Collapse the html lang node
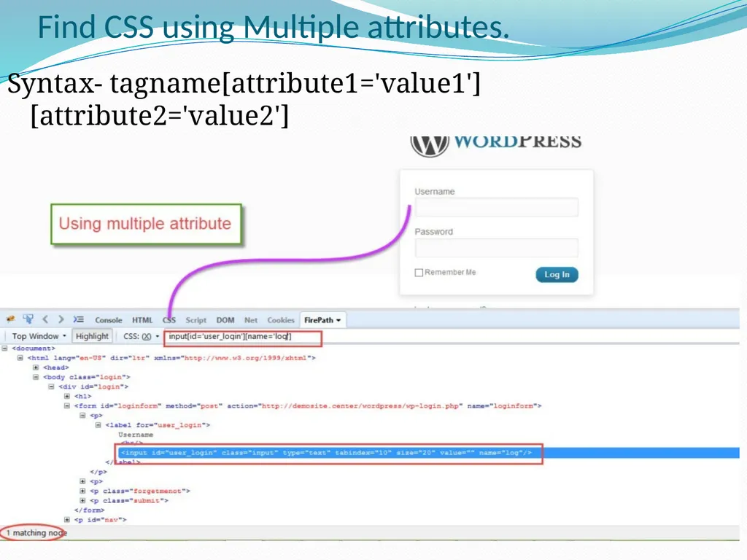747x560 pixels. (x=20, y=357)
